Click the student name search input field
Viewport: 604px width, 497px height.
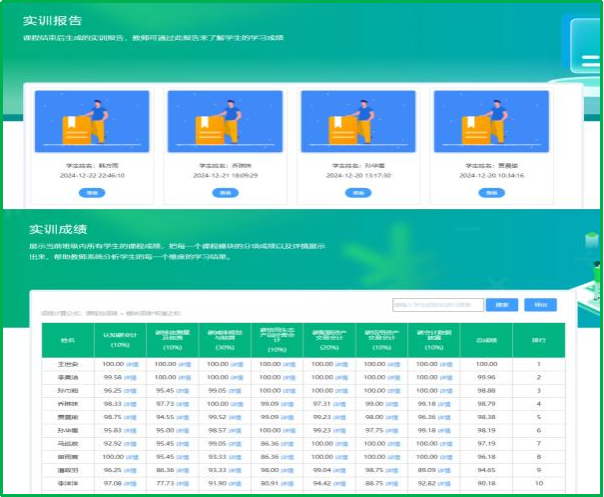coord(437,305)
